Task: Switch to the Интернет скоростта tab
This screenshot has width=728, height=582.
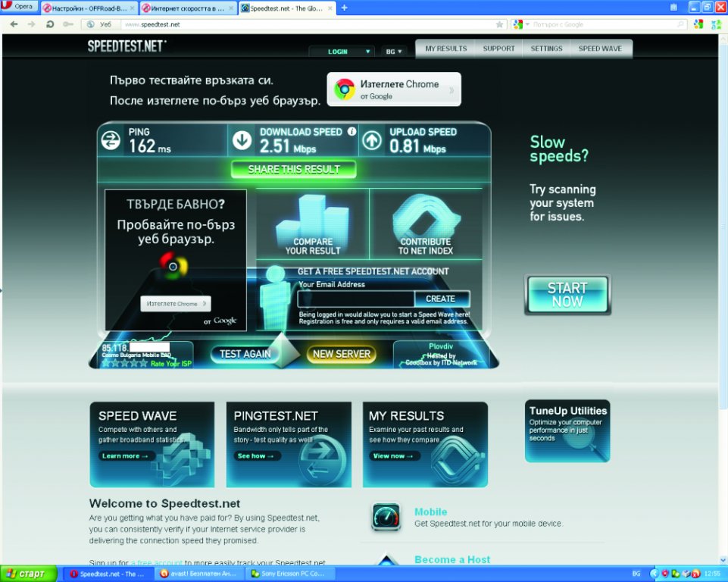Action: tap(187, 8)
